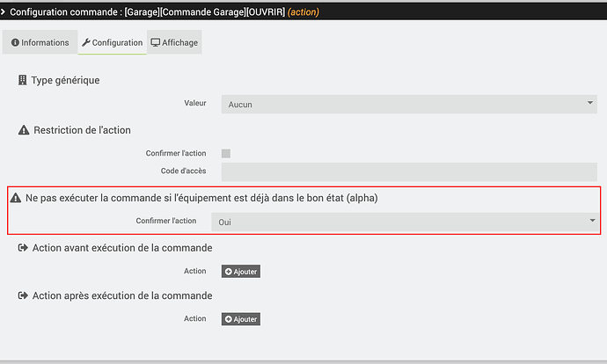Focus the Code d'accès input field
Screen dimensions: 607x364
tap(409, 171)
